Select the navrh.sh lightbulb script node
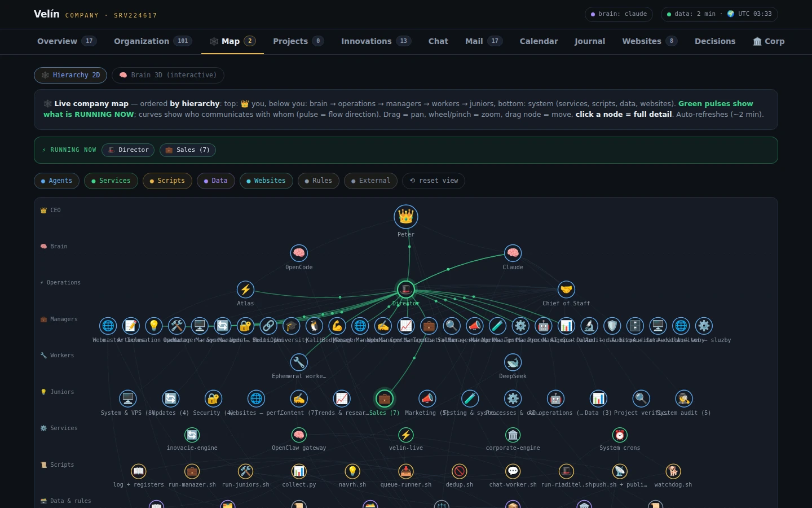812x508 pixels. coord(352,471)
